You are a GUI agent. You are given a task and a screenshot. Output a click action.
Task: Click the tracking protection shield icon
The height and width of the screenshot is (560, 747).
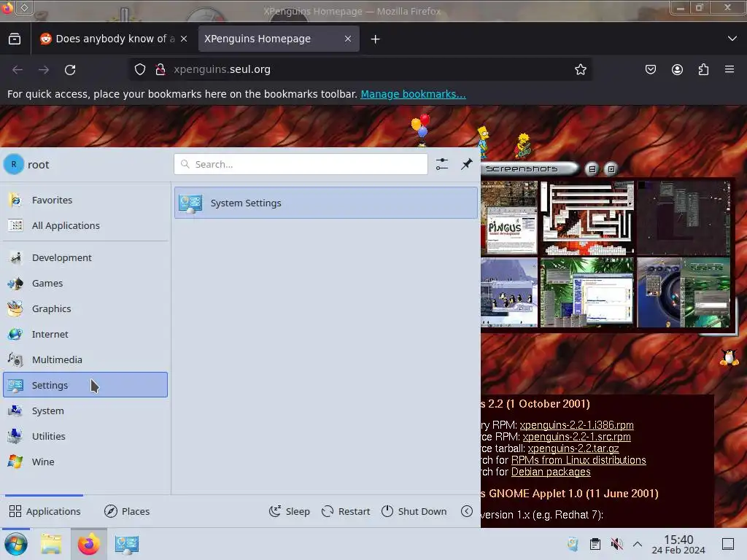point(140,69)
